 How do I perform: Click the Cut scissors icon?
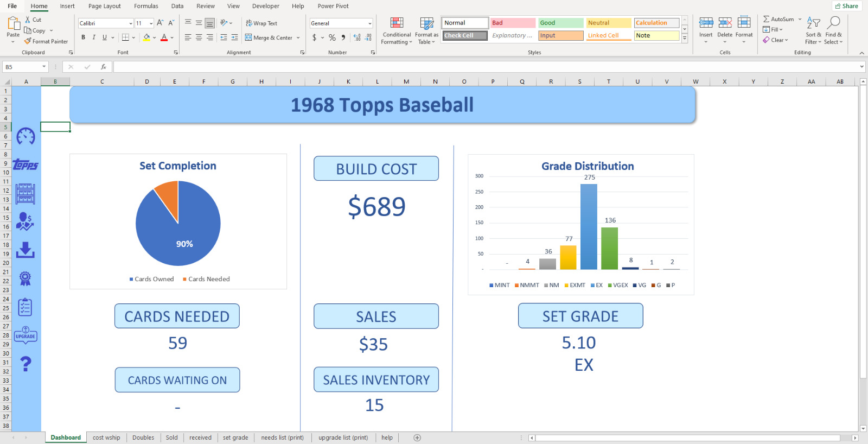(28, 20)
